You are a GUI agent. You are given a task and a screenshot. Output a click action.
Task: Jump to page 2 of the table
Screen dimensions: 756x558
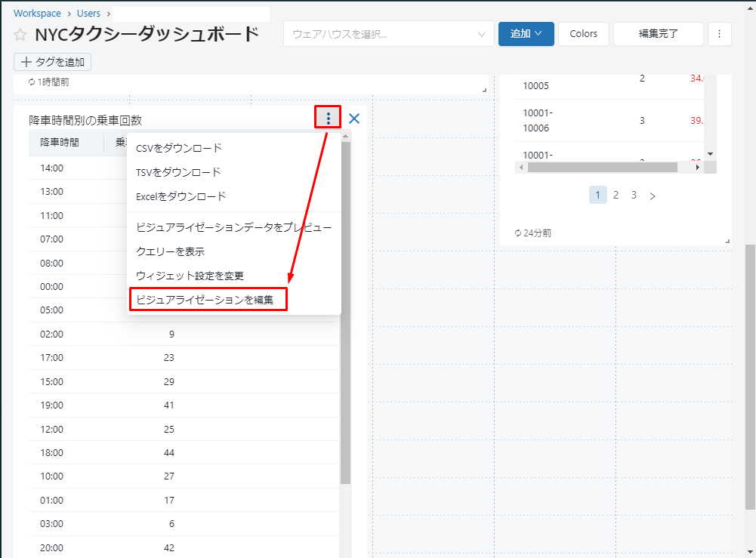[616, 196]
